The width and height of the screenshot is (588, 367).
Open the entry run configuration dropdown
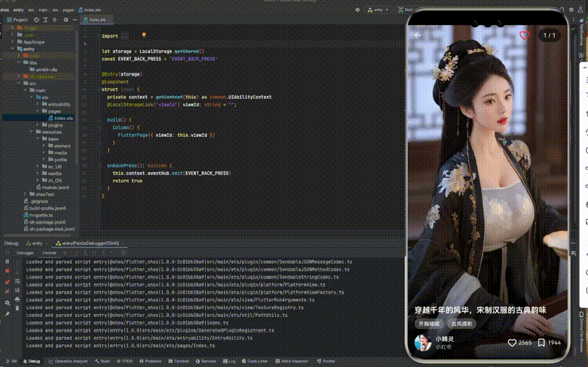click(378, 10)
